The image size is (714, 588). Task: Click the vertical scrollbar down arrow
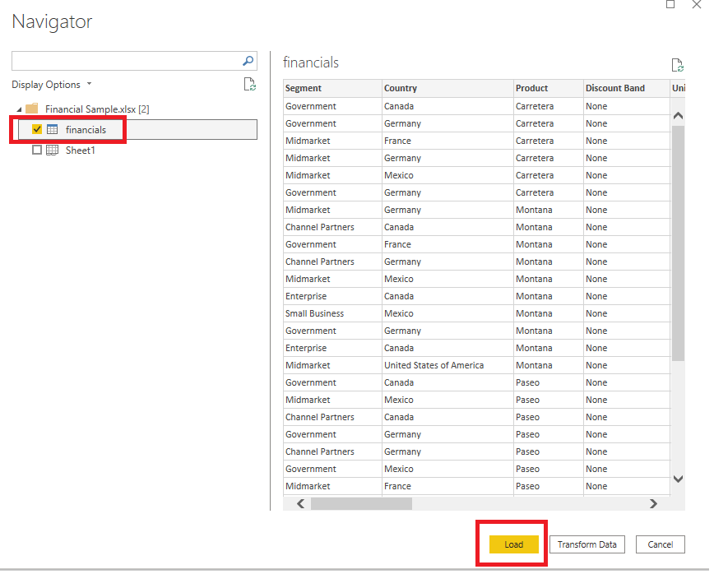click(x=678, y=479)
